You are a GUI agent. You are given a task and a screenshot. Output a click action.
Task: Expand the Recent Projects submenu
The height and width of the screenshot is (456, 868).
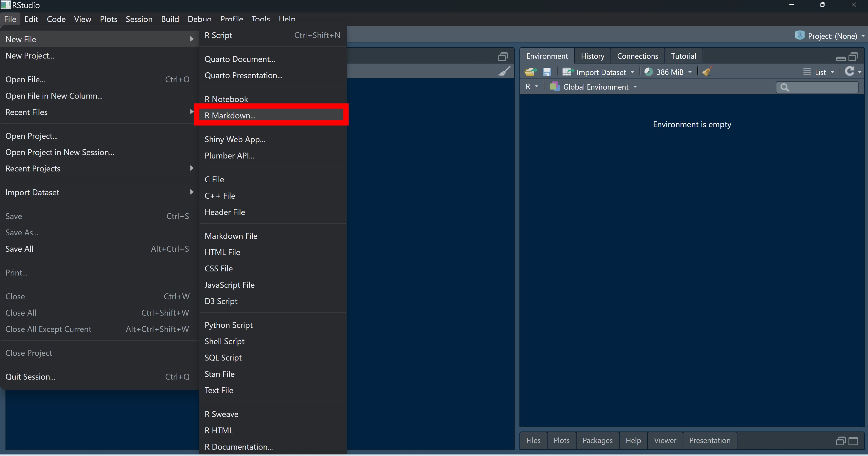(x=99, y=168)
